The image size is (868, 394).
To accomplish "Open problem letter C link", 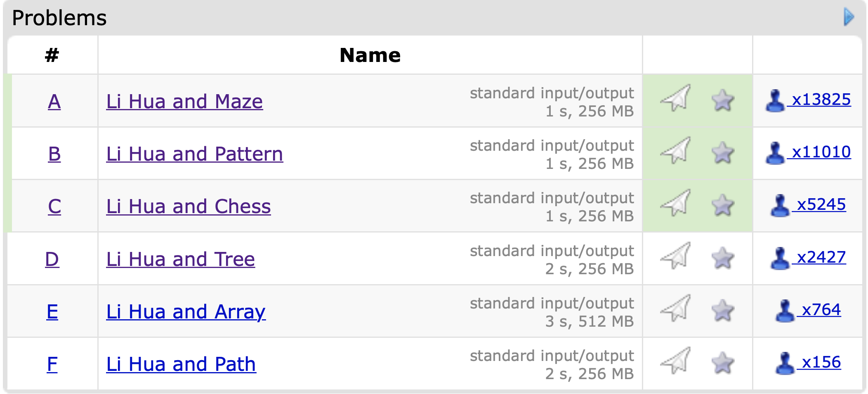I will 54,206.
